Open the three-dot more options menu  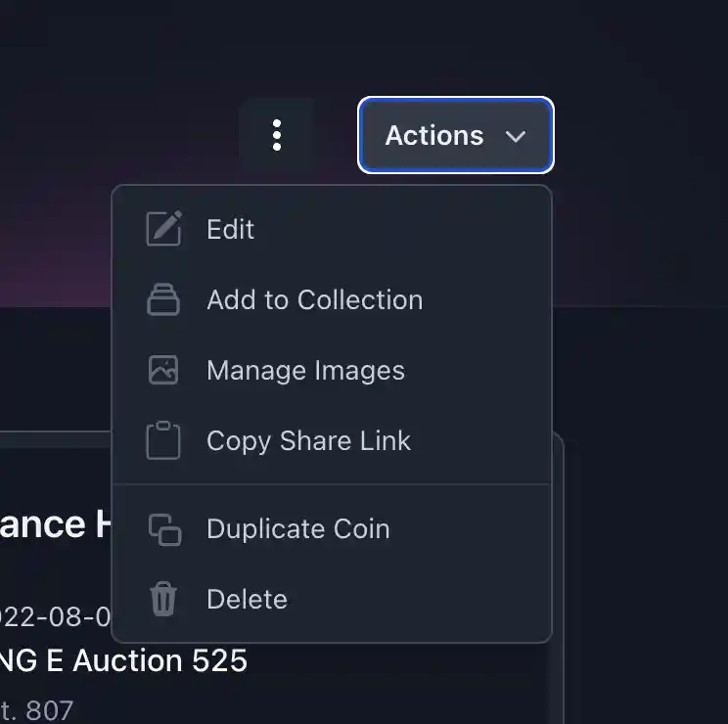coord(277,135)
